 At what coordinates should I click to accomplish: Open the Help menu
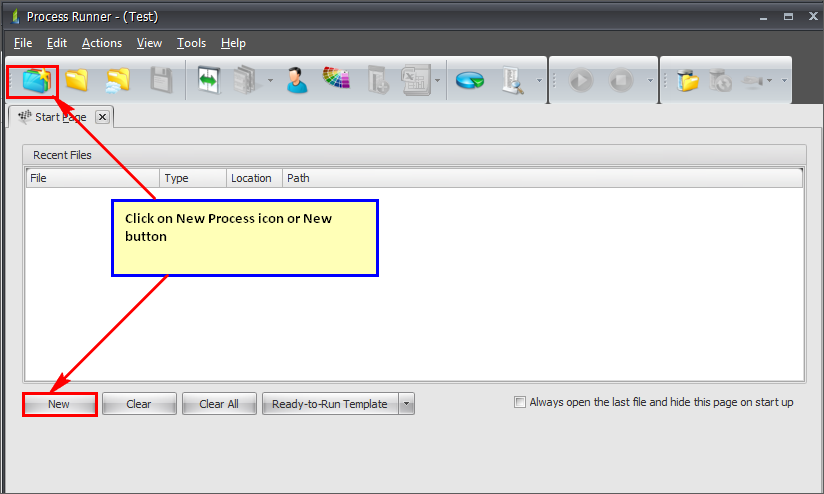click(233, 43)
